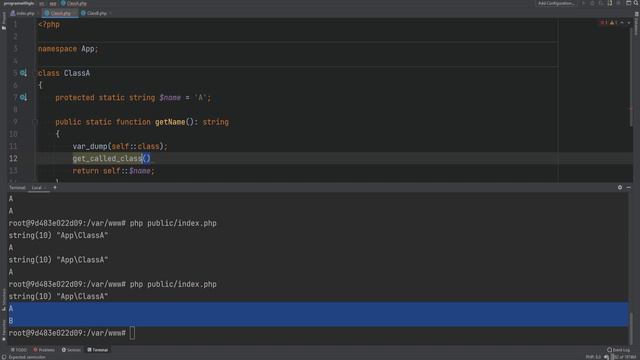Click the '$name' property in line 7
This screenshot has height=360, width=640.
pos(170,98)
